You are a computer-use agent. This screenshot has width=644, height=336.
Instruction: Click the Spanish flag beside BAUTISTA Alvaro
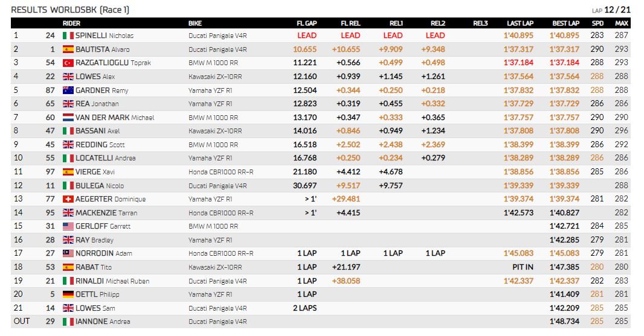coord(68,49)
